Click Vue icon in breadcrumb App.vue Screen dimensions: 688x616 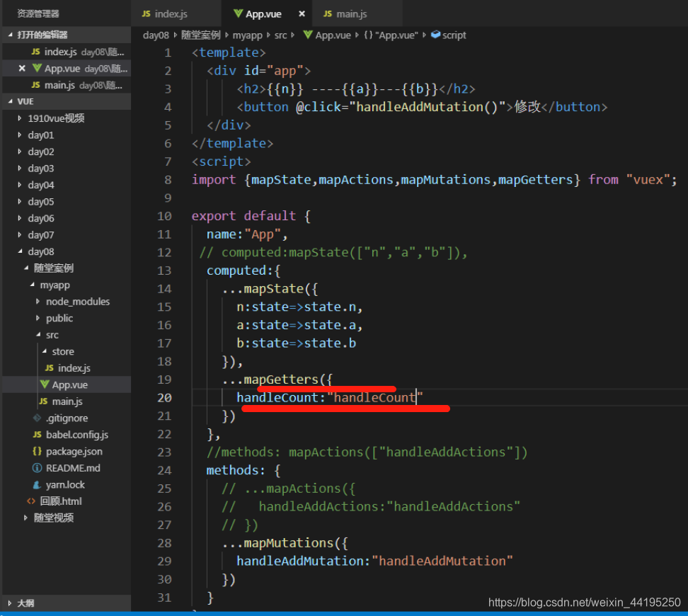(x=308, y=35)
